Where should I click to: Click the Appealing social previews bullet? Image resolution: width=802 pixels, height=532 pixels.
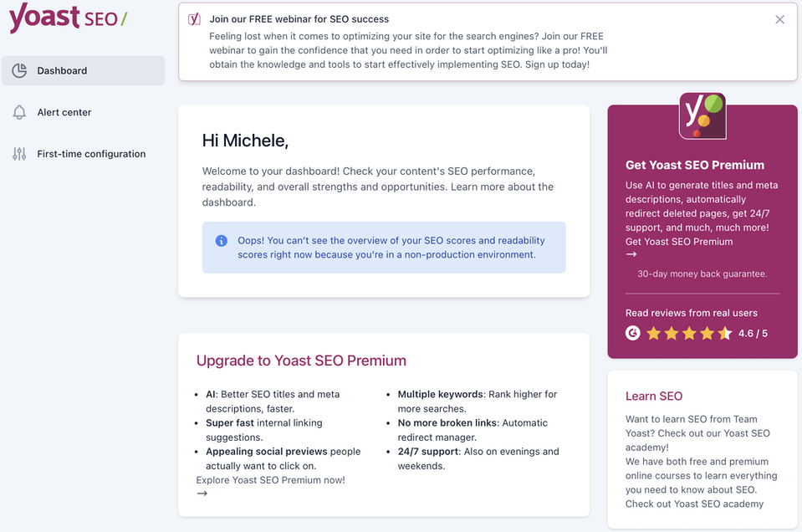[x=284, y=459]
